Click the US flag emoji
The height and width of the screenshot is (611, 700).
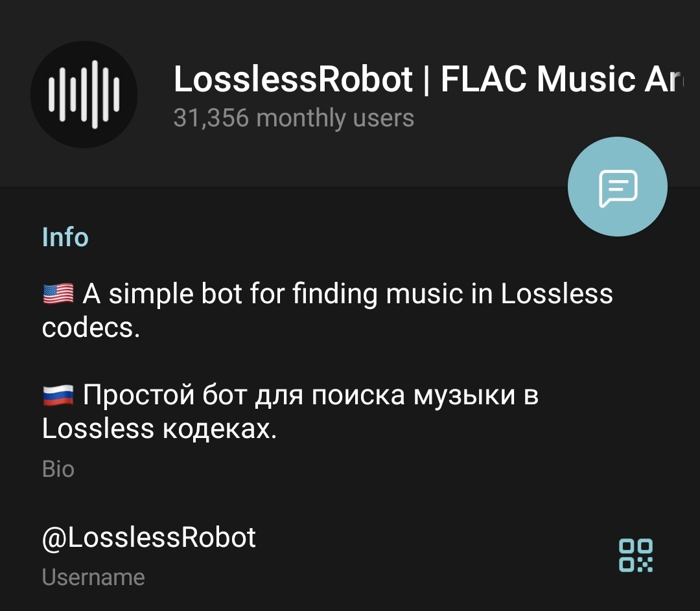(58, 294)
